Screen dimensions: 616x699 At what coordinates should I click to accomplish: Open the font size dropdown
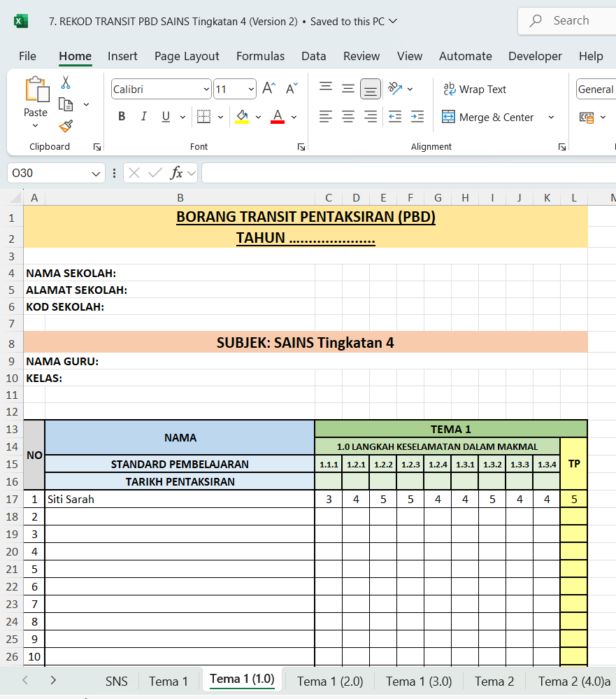(251, 89)
